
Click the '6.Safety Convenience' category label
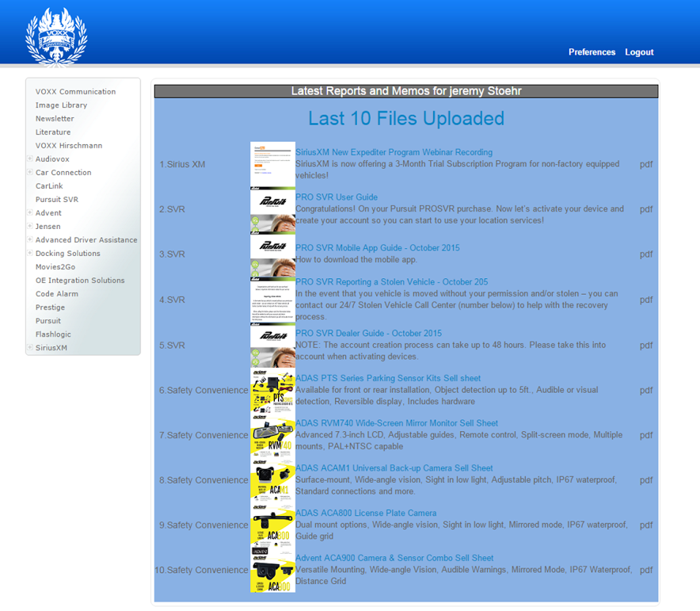[204, 391]
